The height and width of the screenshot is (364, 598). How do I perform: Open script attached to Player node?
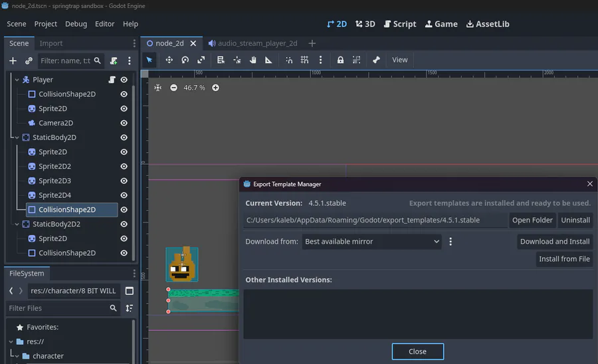(x=112, y=80)
